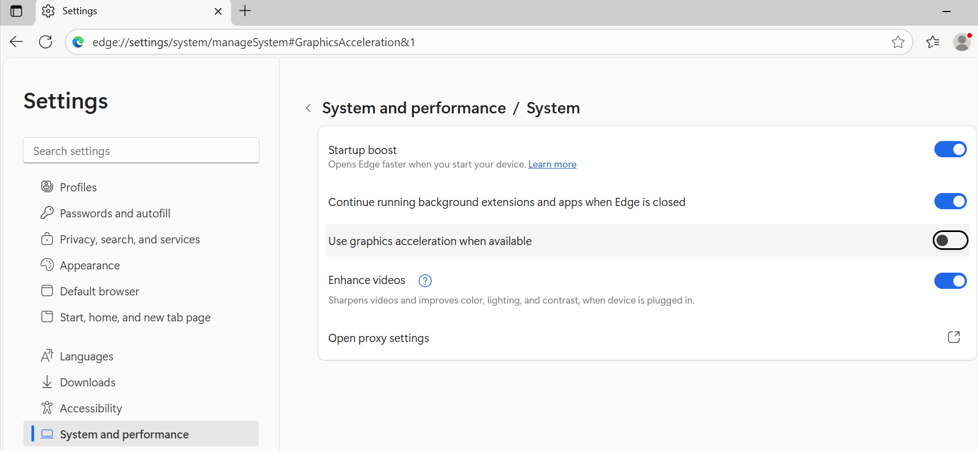The width and height of the screenshot is (978, 451).
Task: Turn off the Startup boost toggle
Action: [950, 150]
